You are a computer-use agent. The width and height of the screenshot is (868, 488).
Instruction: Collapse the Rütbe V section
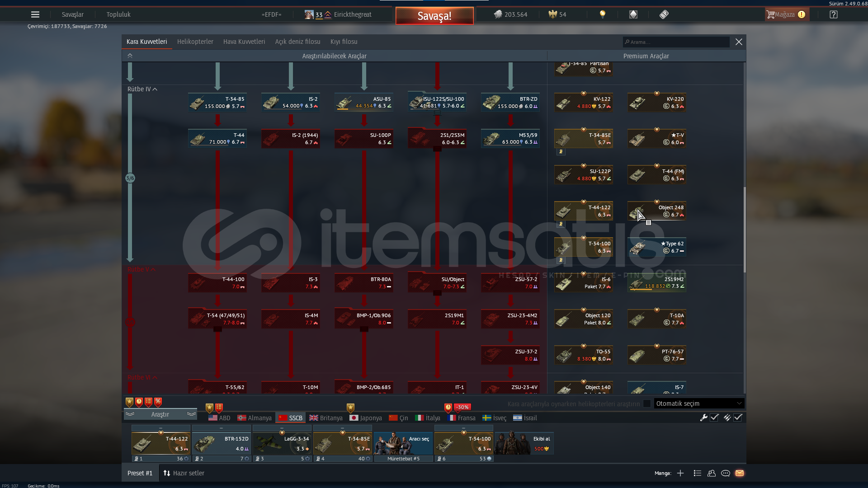[x=153, y=269]
